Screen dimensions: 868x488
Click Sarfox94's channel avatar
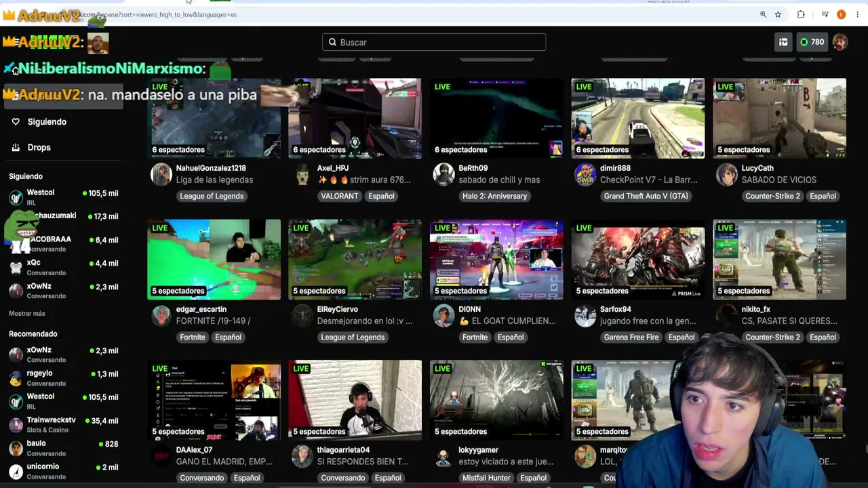585,315
